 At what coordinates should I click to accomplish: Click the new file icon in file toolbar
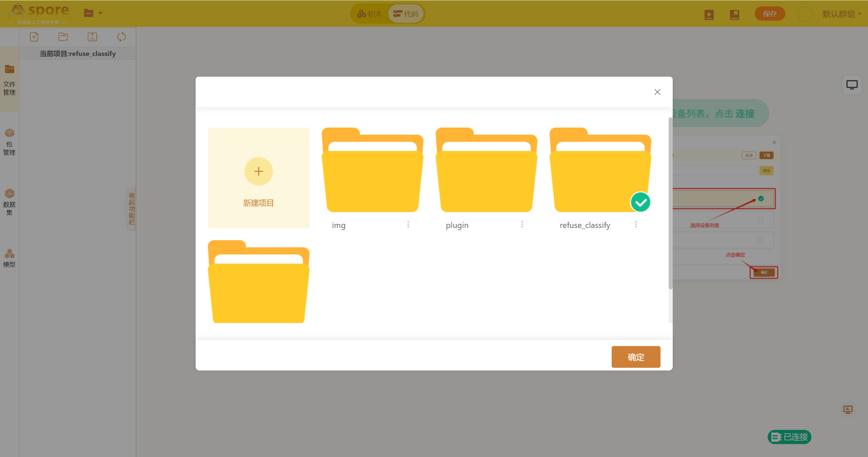point(34,37)
